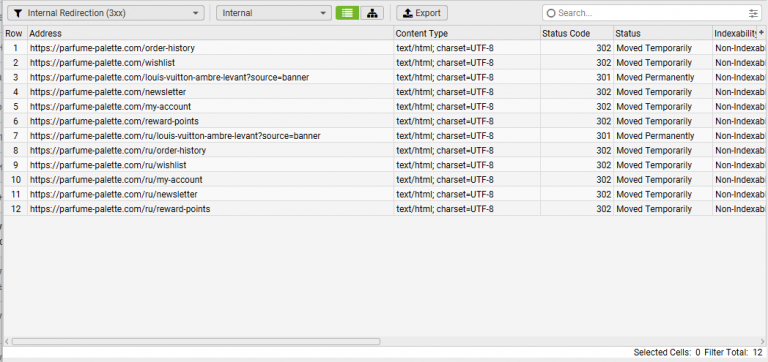Click the horizontal scrollbar thumb

pos(196,341)
